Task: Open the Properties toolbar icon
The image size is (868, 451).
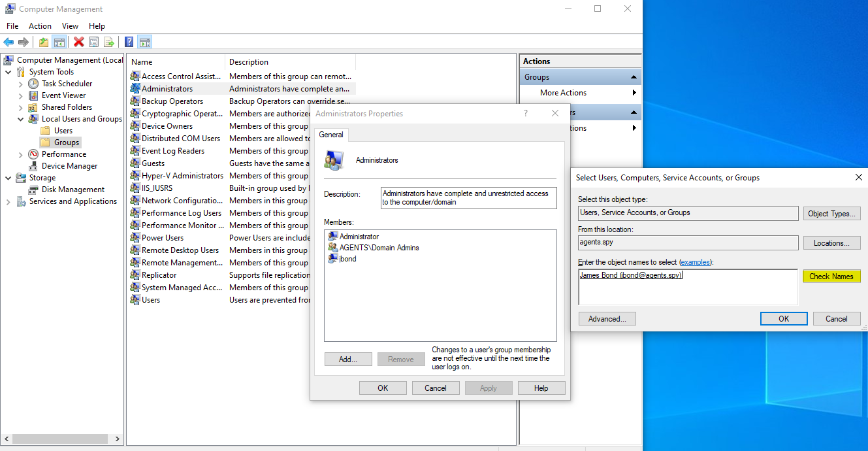Action: click(93, 41)
